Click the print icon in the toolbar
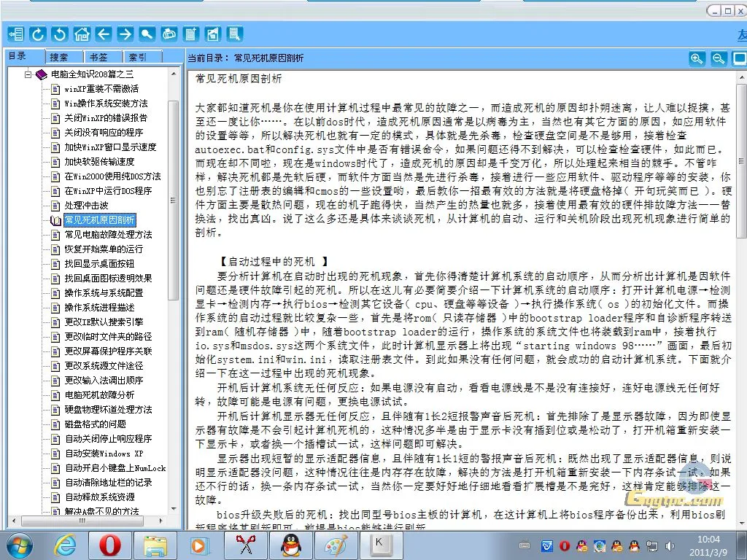Viewport: 747px width, 560px height. coord(169,34)
